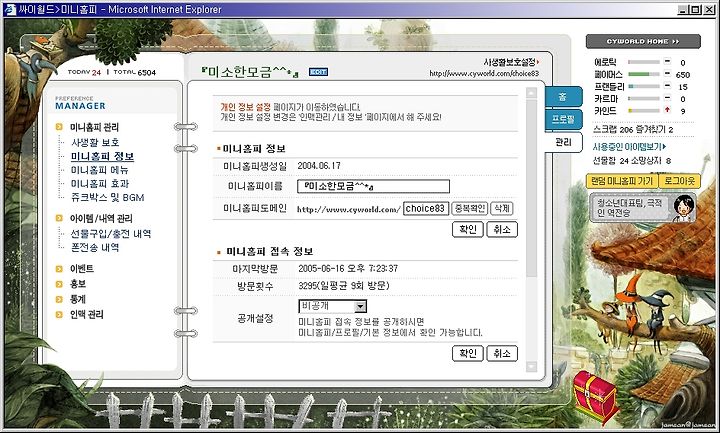Click 인맥 관리 in the manager sidebar
The width and height of the screenshot is (720, 433).
(87, 315)
